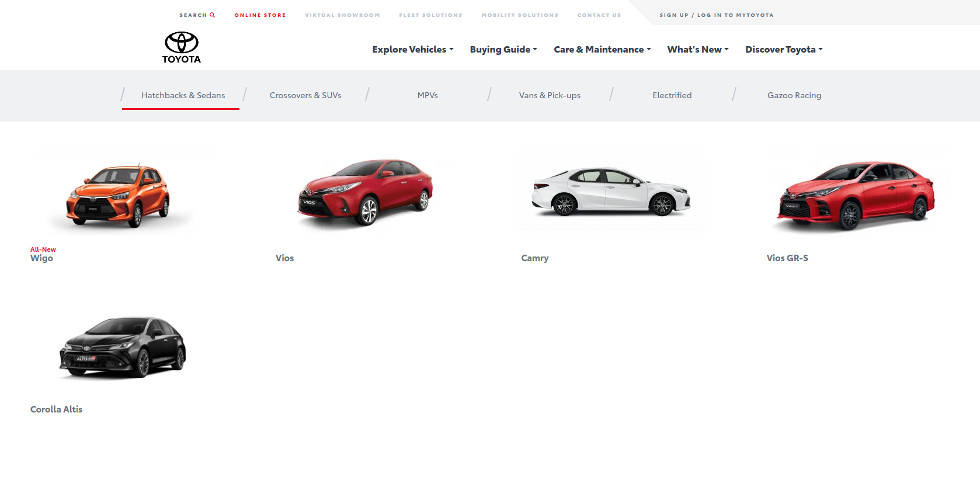Switch to MPVs tab
Image resolution: width=980 pixels, height=482 pixels.
tap(428, 95)
